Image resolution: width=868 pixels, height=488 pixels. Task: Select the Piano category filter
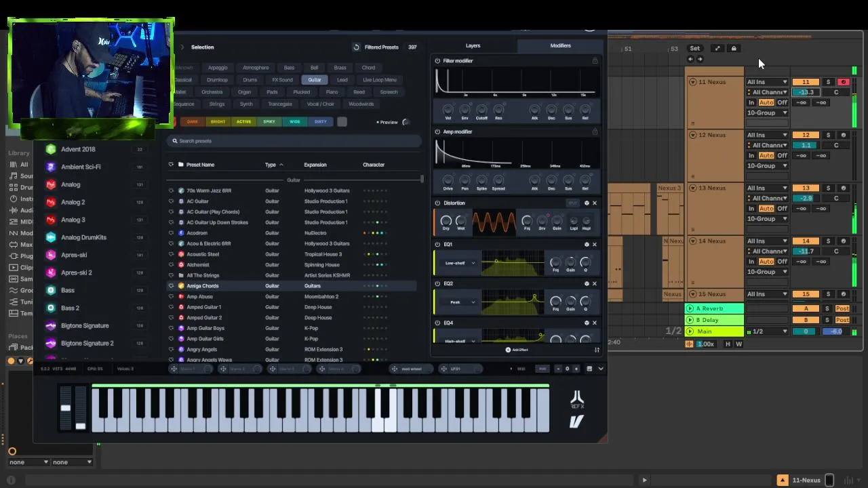pyautogui.click(x=332, y=92)
